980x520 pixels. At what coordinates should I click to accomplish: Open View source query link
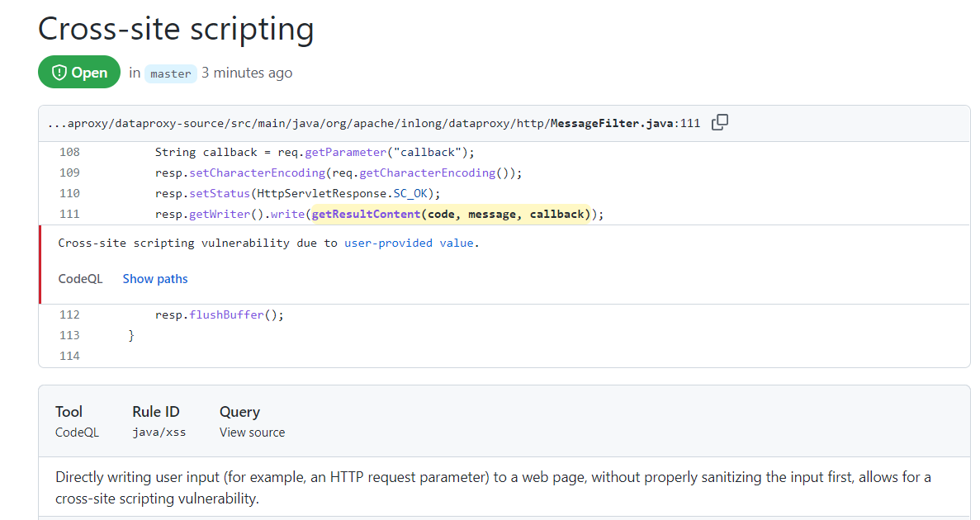[x=252, y=432]
